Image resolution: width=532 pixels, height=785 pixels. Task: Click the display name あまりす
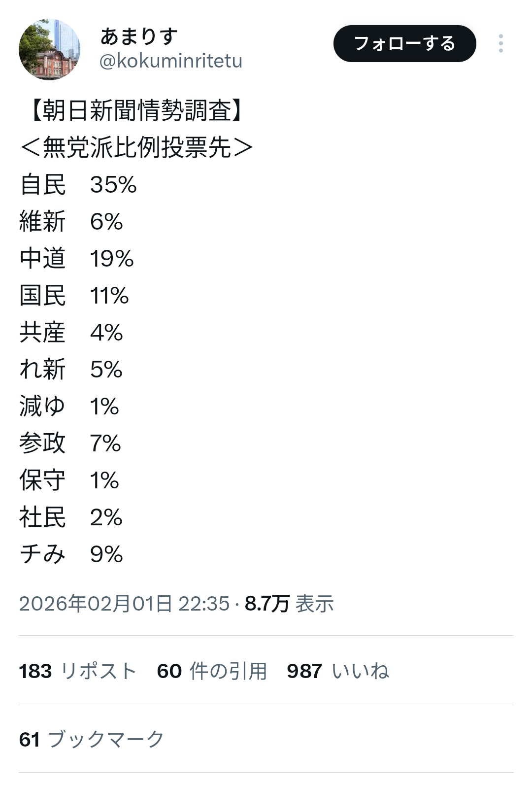pyautogui.click(x=139, y=36)
